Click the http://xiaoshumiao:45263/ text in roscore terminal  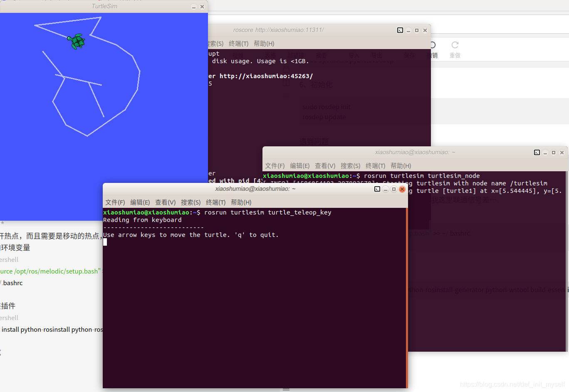coord(266,76)
